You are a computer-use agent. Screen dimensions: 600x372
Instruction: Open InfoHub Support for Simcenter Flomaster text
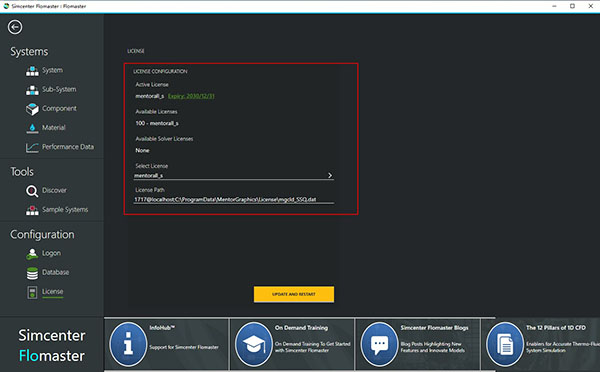[x=184, y=347]
